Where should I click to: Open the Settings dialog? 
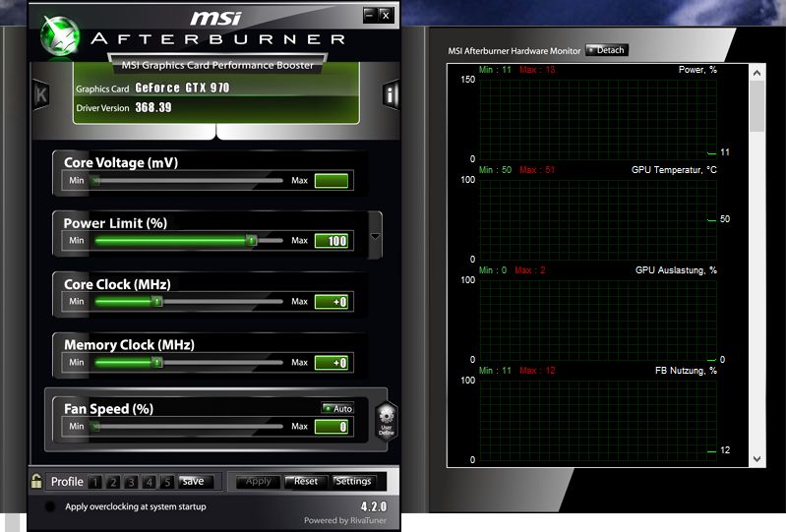point(354,482)
